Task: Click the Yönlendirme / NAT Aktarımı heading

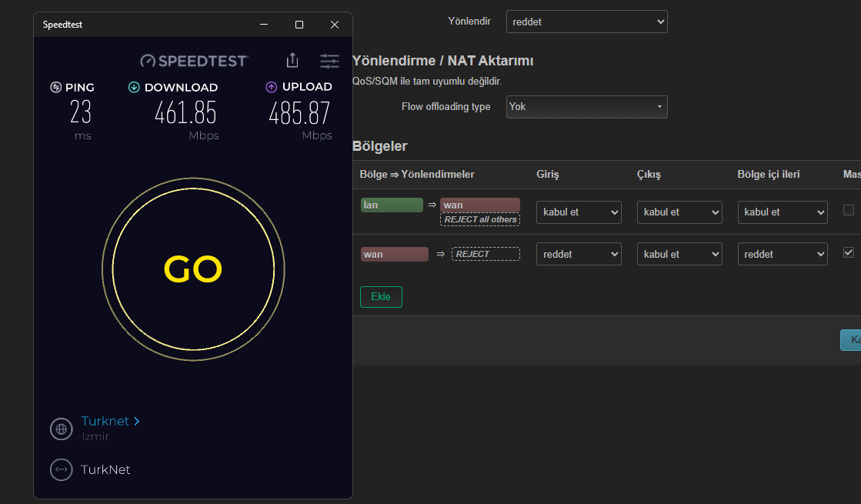Action: [442, 61]
